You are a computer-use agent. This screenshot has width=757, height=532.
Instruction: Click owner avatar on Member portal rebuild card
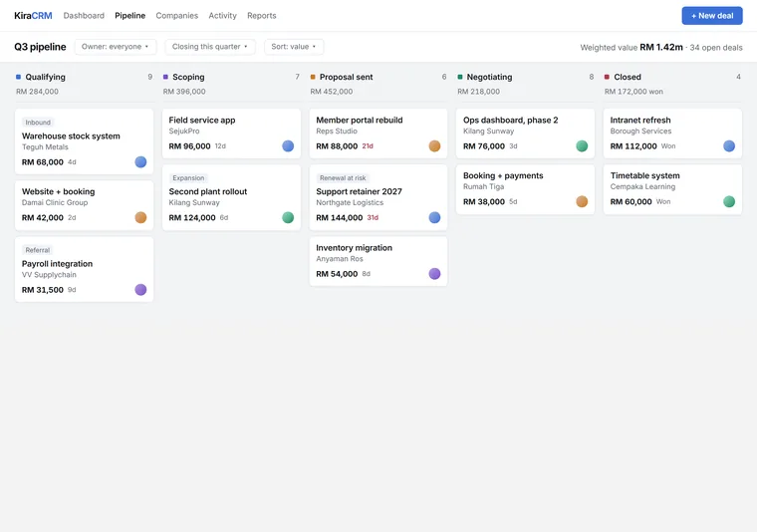[434, 145]
